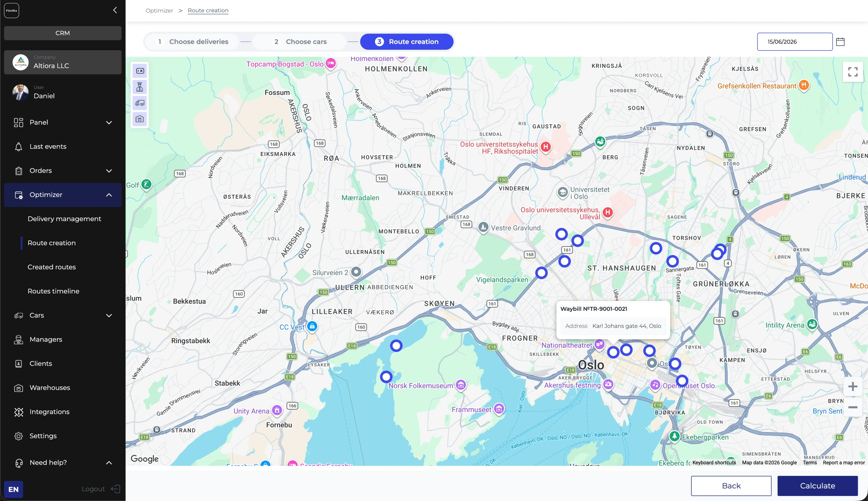Click the delivery marker near Sannergata

click(673, 261)
